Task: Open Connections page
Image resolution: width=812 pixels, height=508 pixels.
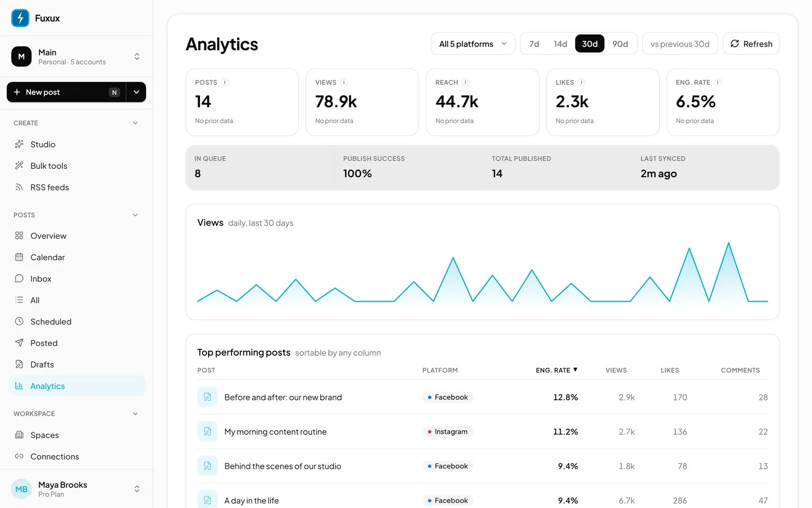Action: (77, 456)
